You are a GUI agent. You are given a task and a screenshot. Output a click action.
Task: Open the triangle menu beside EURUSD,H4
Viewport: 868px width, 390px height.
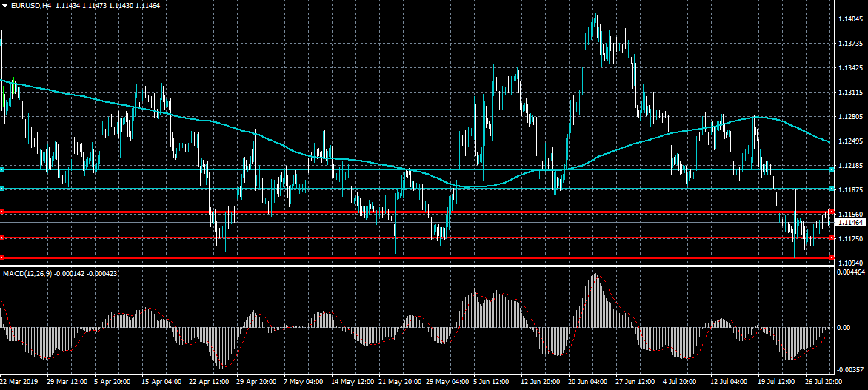click(5, 5)
